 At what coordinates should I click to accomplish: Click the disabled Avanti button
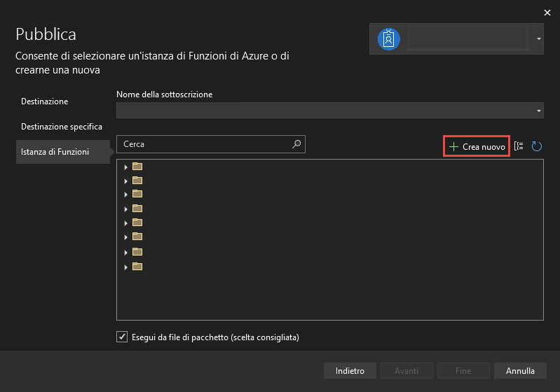(x=407, y=370)
